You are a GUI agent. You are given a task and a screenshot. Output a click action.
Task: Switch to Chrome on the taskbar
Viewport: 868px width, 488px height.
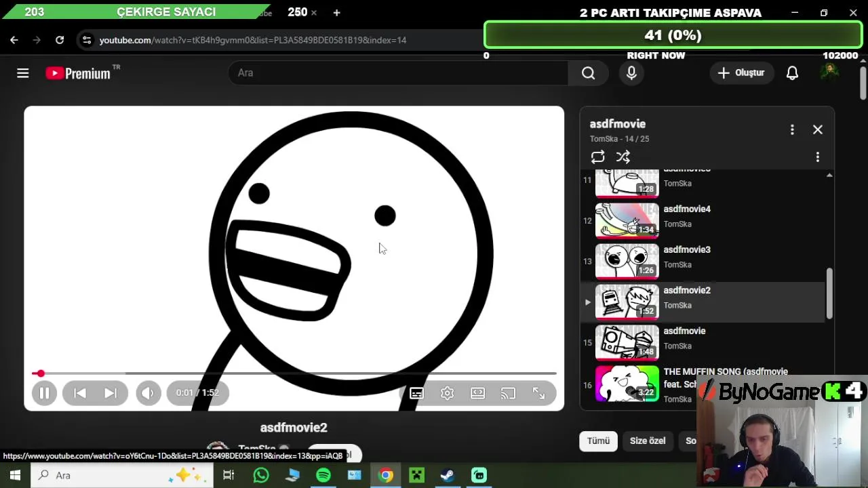pyautogui.click(x=386, y=475)
